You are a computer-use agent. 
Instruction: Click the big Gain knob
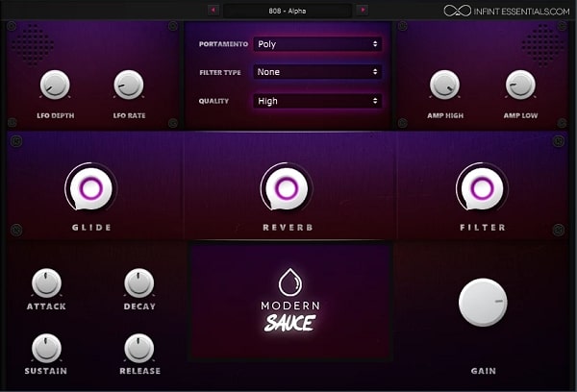[x=483, y=303]
